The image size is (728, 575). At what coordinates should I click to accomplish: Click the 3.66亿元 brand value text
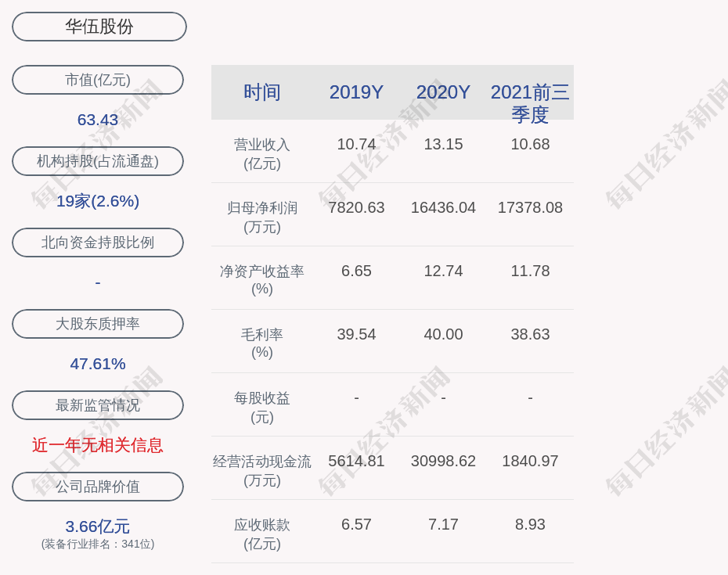tap(98, 526)
